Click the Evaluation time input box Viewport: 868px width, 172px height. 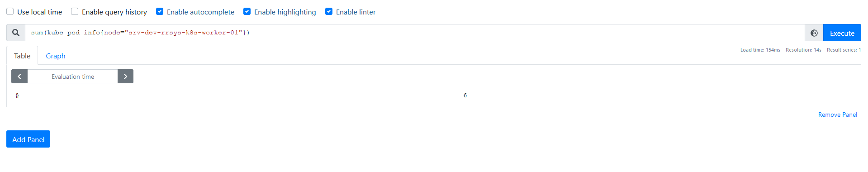point(73,76)
